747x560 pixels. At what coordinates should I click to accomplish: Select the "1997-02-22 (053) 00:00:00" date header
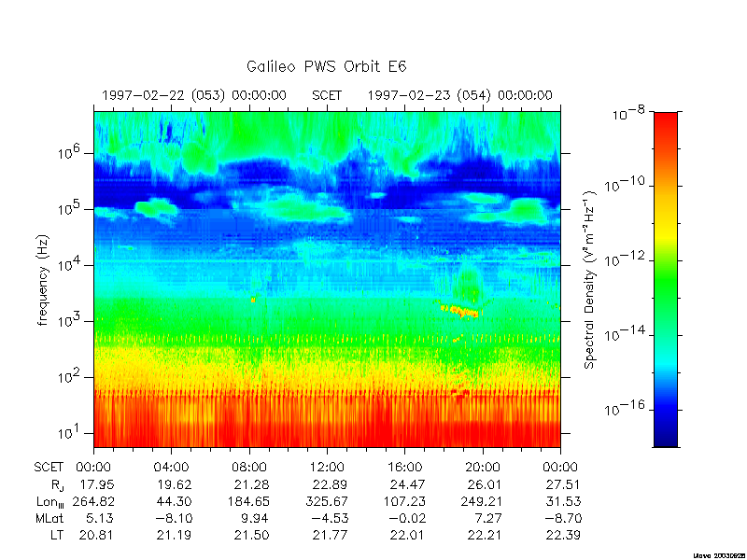(x=194, y=95)
